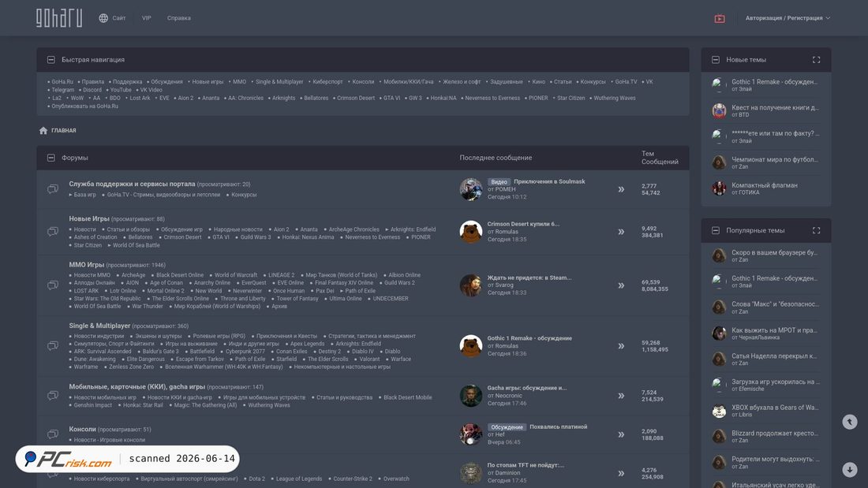Viewport: 868px width, 488px height.
Task: Open Опубликовать на GoHa.Ru link
Action: coord(84,106)
